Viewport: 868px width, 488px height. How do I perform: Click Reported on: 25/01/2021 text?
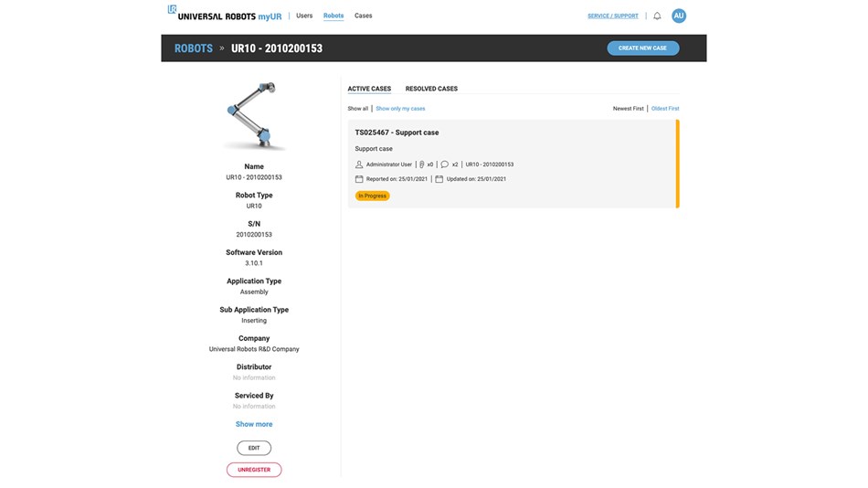coord(397,179)
